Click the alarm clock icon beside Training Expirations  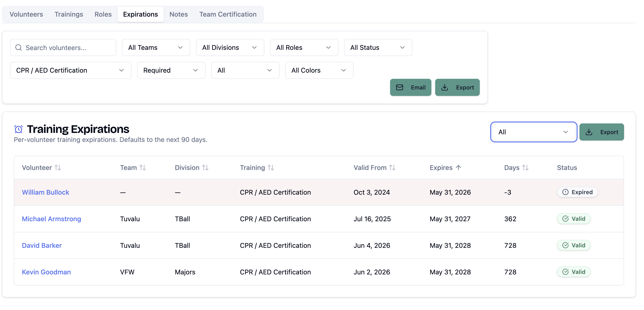coord(19,129)
